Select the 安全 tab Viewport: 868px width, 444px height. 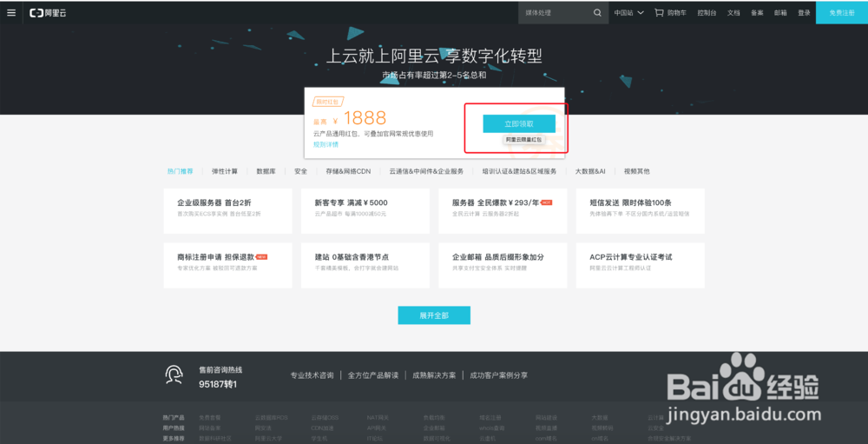300,171
